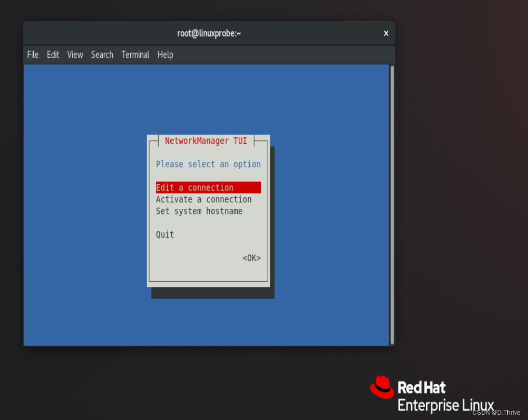Choose Quit in the NetworkManager TUI

point(165,235)
